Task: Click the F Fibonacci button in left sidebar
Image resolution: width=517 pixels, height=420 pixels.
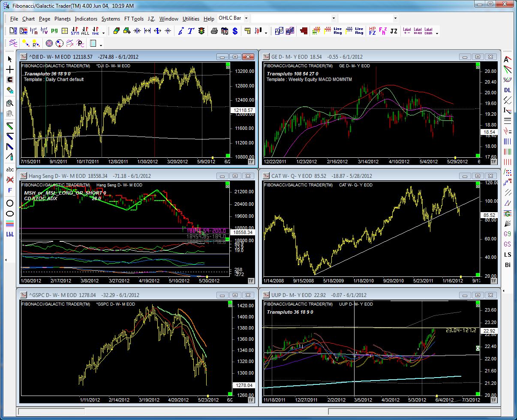Action: [x=9, y=190]
